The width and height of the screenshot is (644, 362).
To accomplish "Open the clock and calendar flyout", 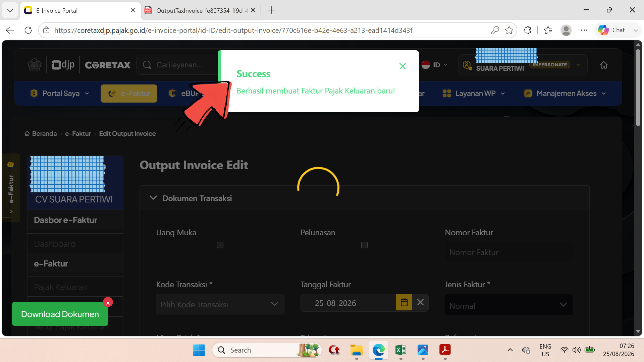I will point(619,350).
